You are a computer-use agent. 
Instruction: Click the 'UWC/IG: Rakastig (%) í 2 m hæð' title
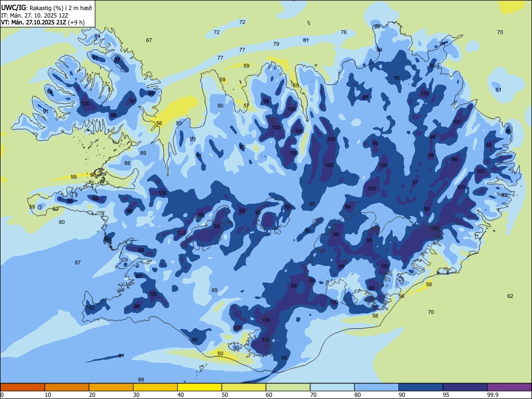(46, 7)
